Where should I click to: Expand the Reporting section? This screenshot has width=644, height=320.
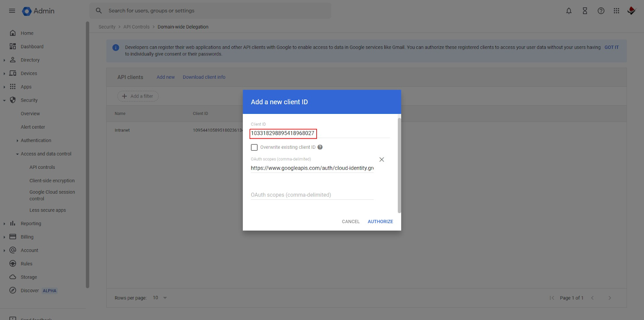click(4, 224)
